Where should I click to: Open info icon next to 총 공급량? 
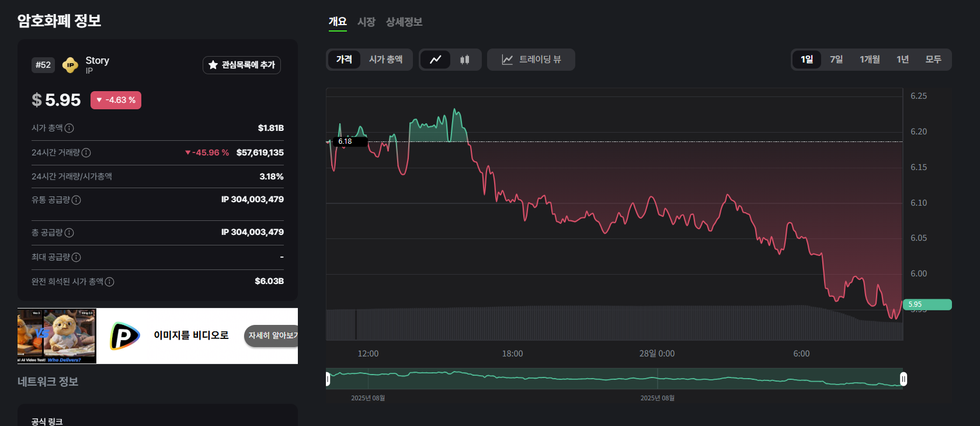pos(69,233)
